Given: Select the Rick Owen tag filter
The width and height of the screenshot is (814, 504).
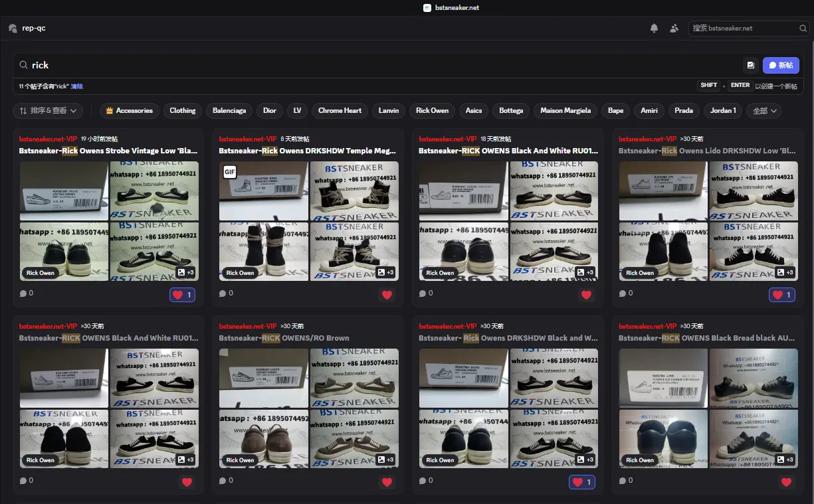Looking at the screenshot, I should point(432,110).
